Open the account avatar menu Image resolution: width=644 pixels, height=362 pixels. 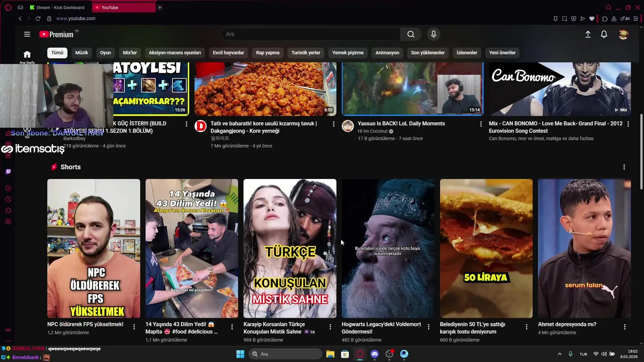[623, 34]
